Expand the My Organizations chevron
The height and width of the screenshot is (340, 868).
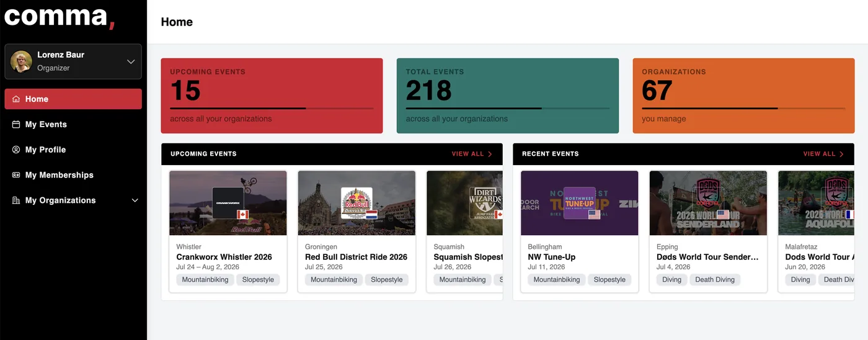point(135,201)
